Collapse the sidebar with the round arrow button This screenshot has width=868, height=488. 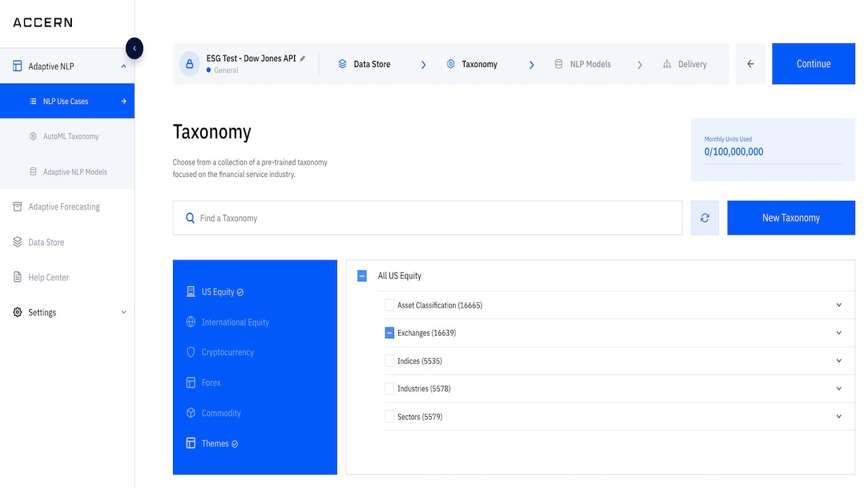tap(134, 48)
